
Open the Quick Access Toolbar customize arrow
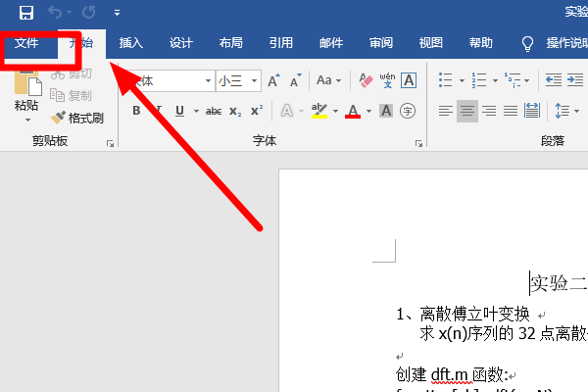(117, 13)
